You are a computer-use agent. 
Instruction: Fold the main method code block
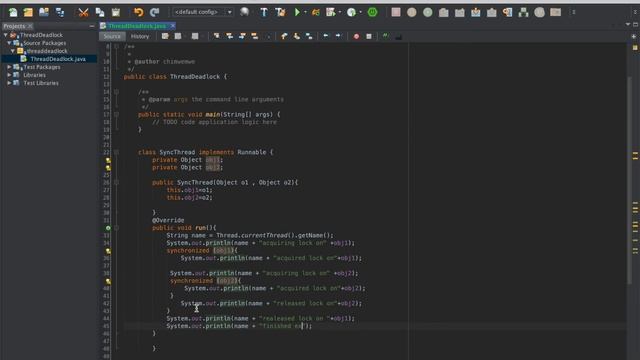tap(116, 115)
